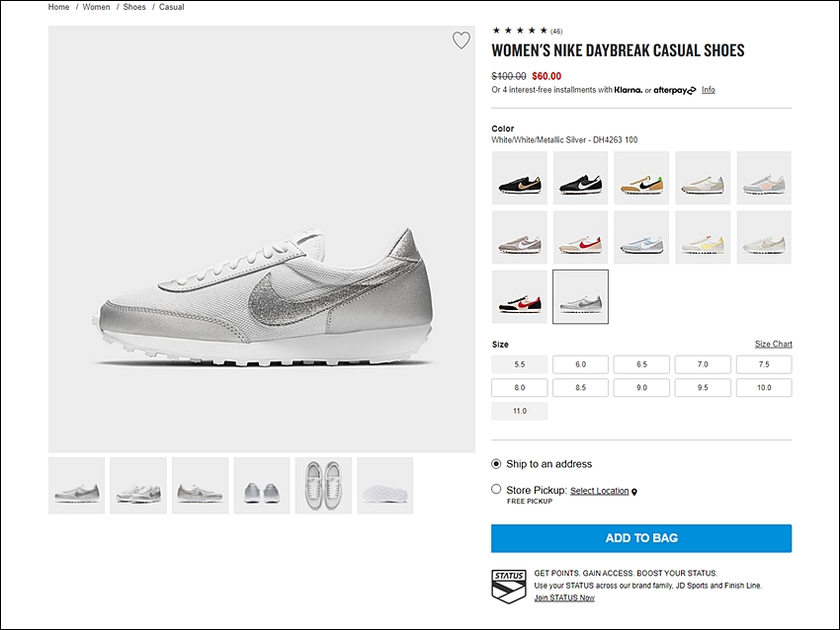840x630 pixels.
Task: Choose size 6.5
Action: point(641,364)
